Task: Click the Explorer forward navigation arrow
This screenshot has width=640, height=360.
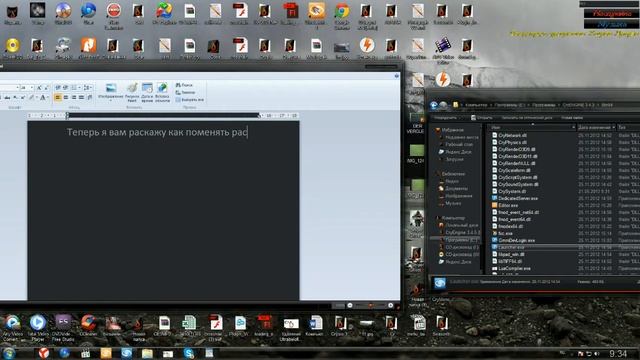Action: click(443, 105)
